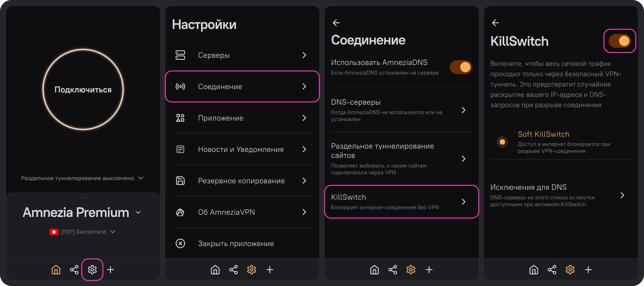The height and width of the screenshot is (286, 644).
Task: Open the Amnezia Premium dropdown arrow
Action: click(138, 213)
